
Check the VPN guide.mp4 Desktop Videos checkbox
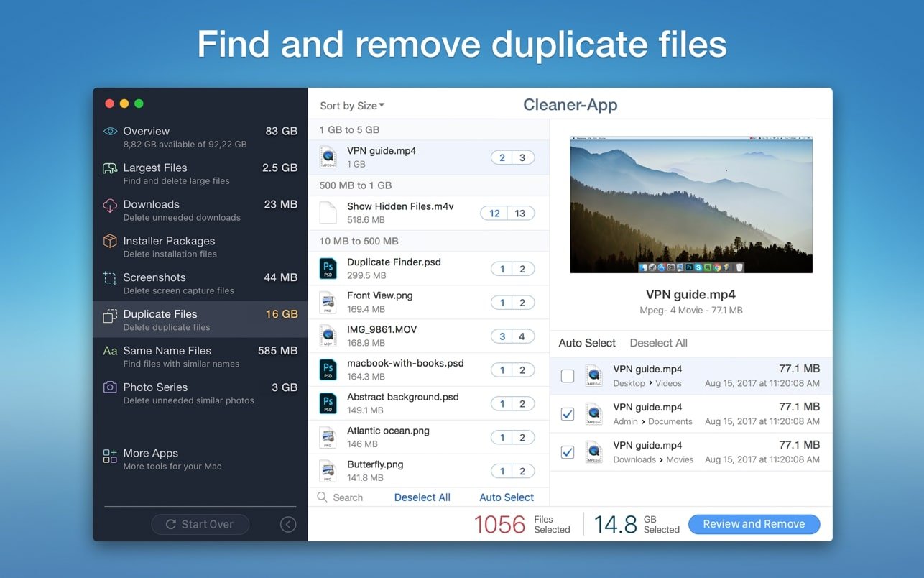coord(568,376)
